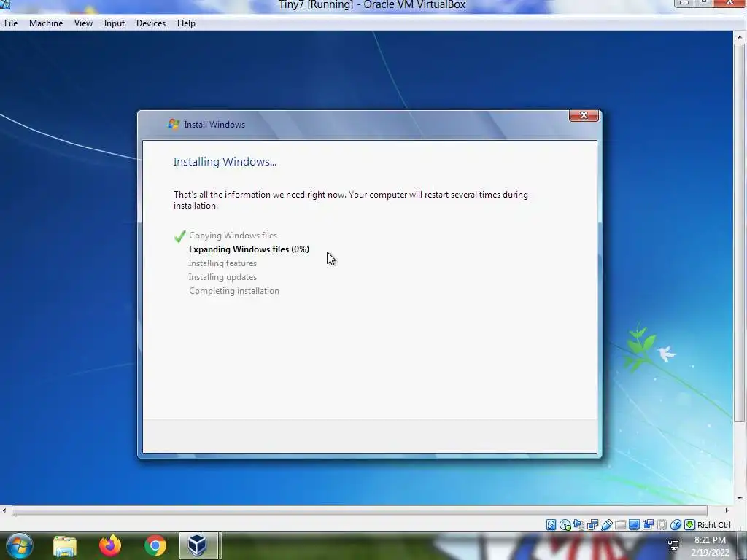Open Windows Explorer from the taskbar
Image resolution: width=747 pixels, height=560 pixels.
pyautogui.click(x=65, y=545)
